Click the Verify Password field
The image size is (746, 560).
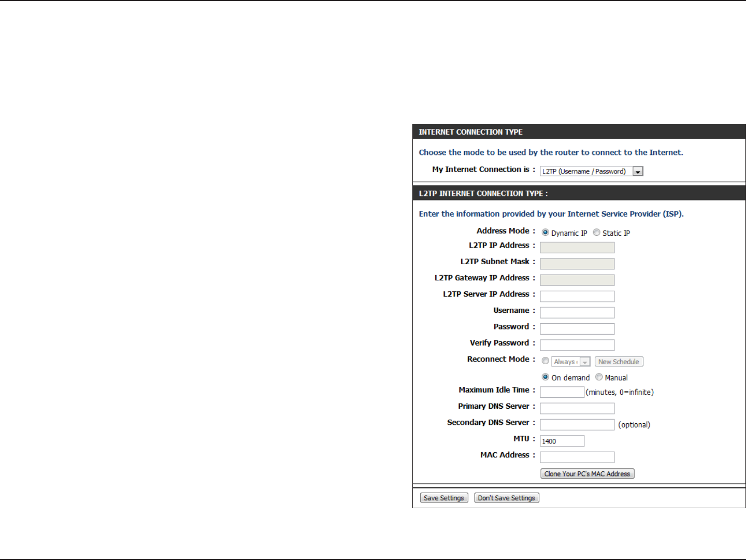pyautogui.click(x=577, y=345)
